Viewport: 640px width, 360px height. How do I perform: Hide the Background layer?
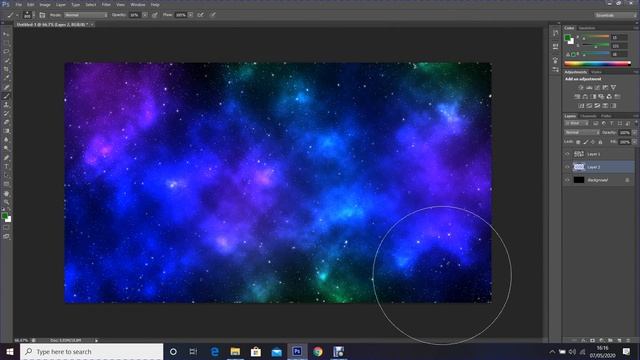(567, 180)
